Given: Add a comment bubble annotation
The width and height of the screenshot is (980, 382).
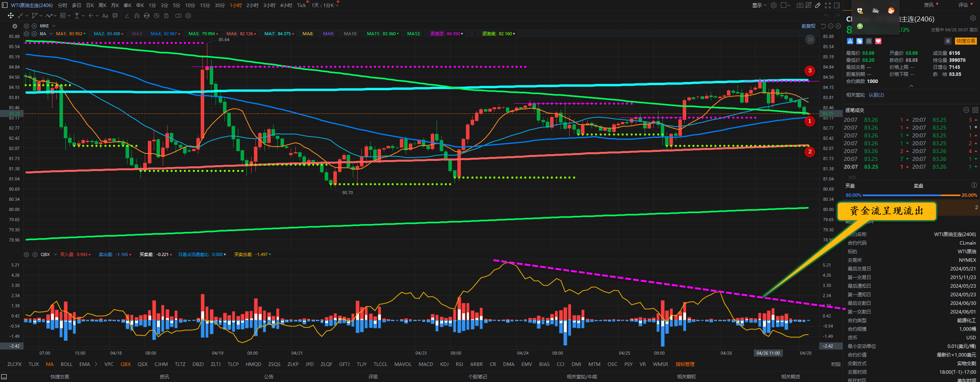Looking at the screenshot, I should pos(115,16).
